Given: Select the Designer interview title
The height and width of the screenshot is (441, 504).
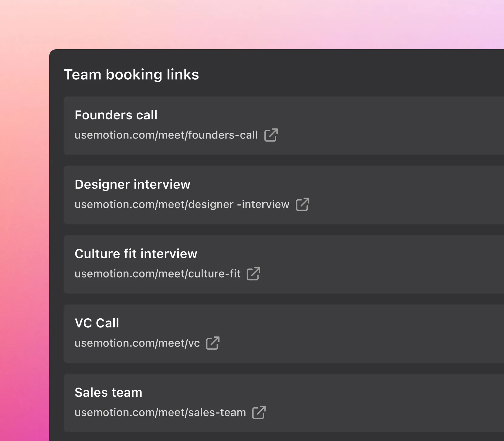Looking at the screenshot, I should (132, 184).
